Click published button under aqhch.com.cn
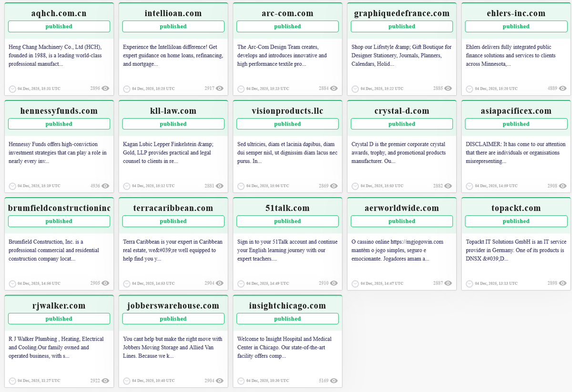The width and height of the screenshot is (572, 392). (x=59, y=27)
